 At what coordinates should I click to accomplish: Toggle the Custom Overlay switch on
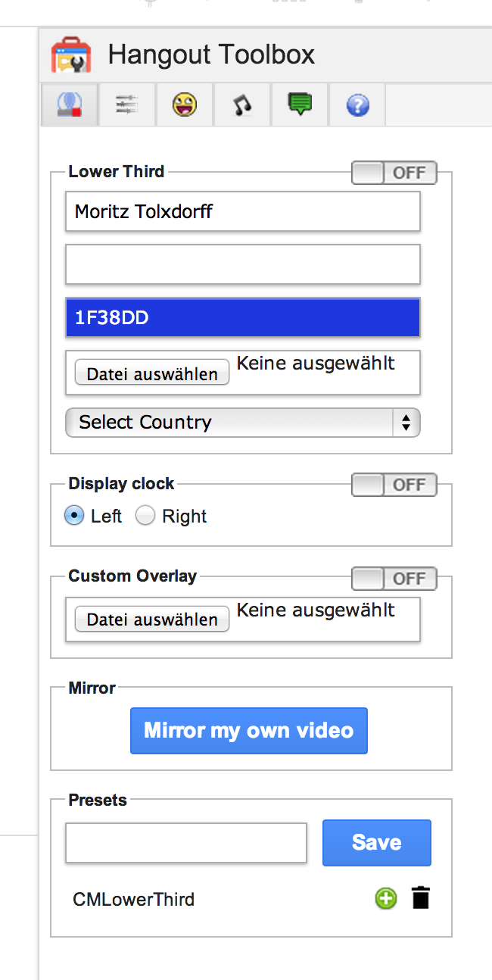(394, 578)
